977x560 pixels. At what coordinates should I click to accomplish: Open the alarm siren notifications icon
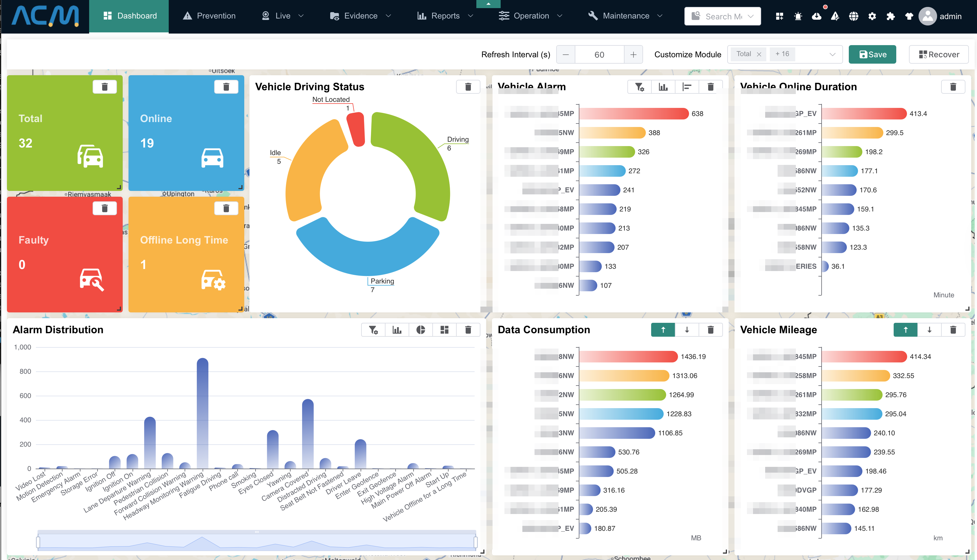point(798,16)
